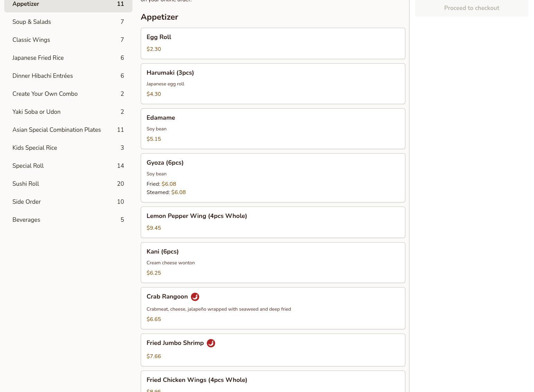Open the Beverages category
This screenshot has height=392, width=534.
pos(68,220)
